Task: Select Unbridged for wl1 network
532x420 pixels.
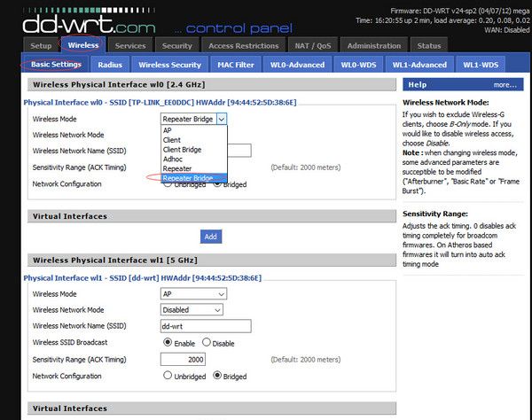Action: click(x=168, y=376)
